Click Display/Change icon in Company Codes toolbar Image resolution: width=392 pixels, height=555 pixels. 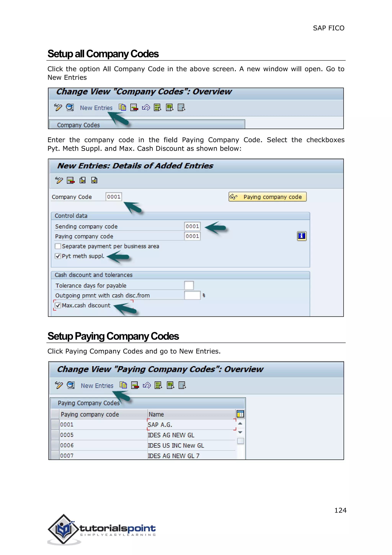click(58, 107)
